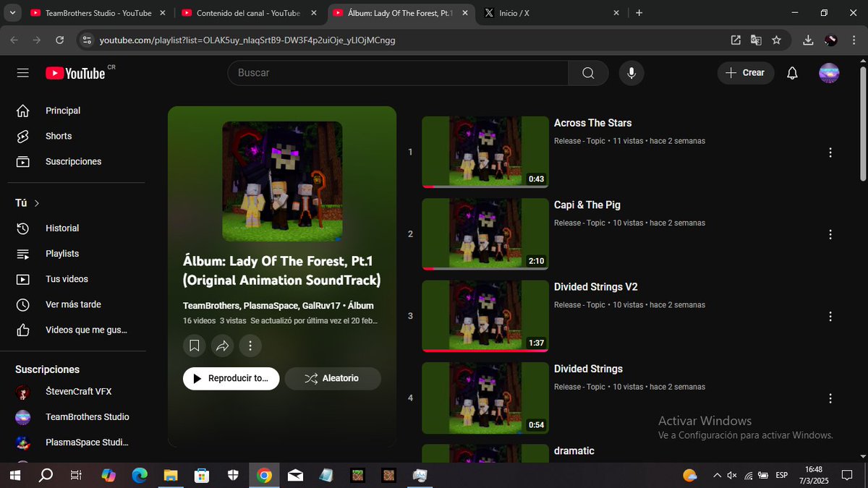Play the 1:37 Divided Strings V2 thumbnail
This screenshot has height=488, width=868.
(485, 316)
